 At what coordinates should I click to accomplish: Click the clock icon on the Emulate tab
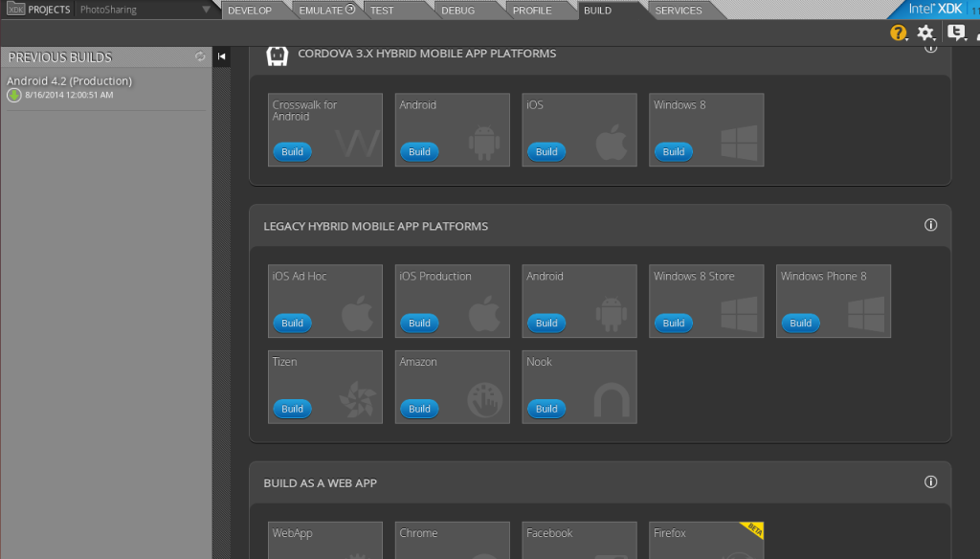[350, 10]
